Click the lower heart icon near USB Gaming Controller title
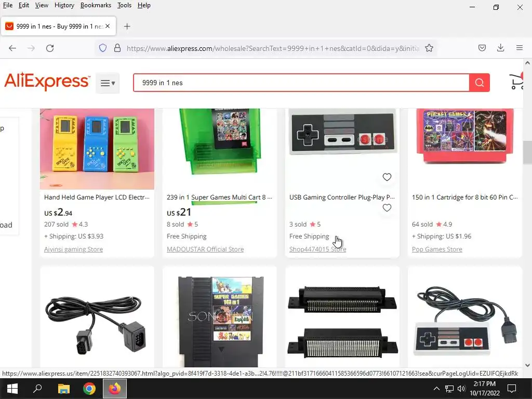The width and height of the screenshot is (532, 399). click(x=387, y=208)
